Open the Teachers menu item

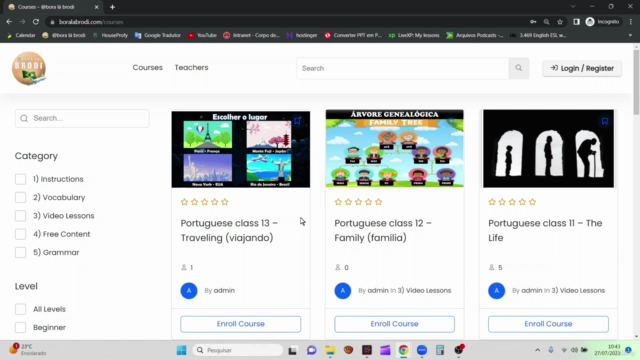tap(191, 67)
